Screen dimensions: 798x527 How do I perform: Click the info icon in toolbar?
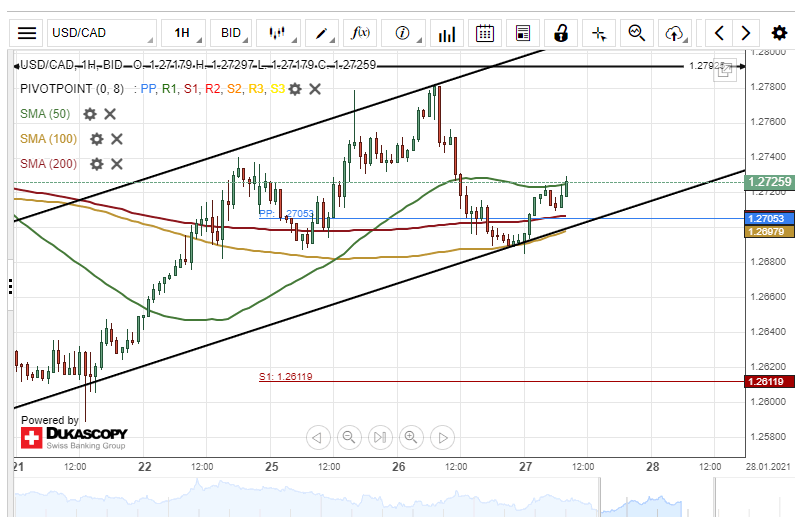402,33
